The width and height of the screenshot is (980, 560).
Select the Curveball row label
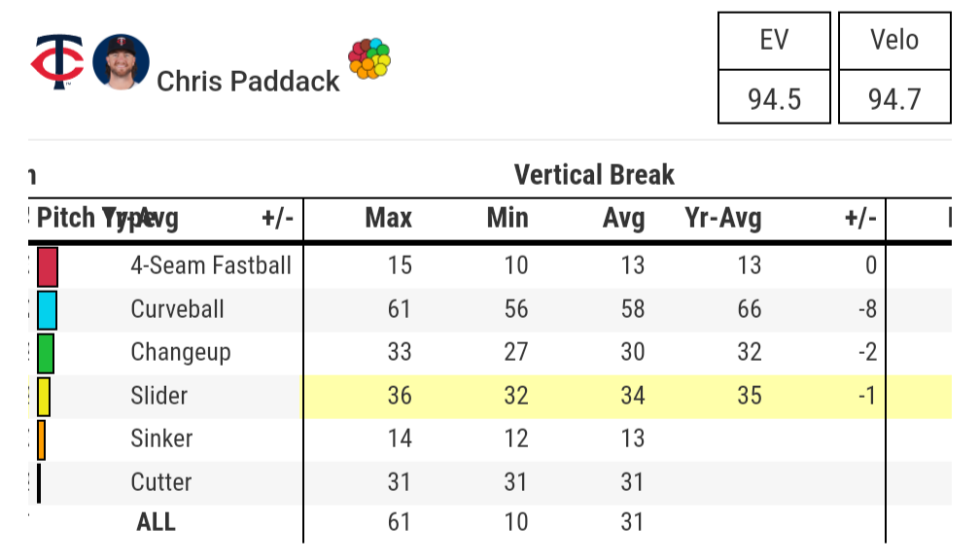tap(177, 310)
